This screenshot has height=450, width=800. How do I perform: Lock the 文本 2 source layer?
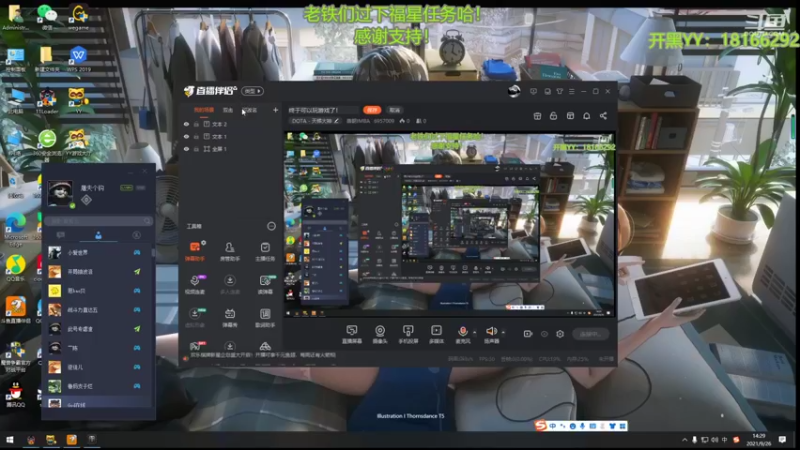pos(196,124)
